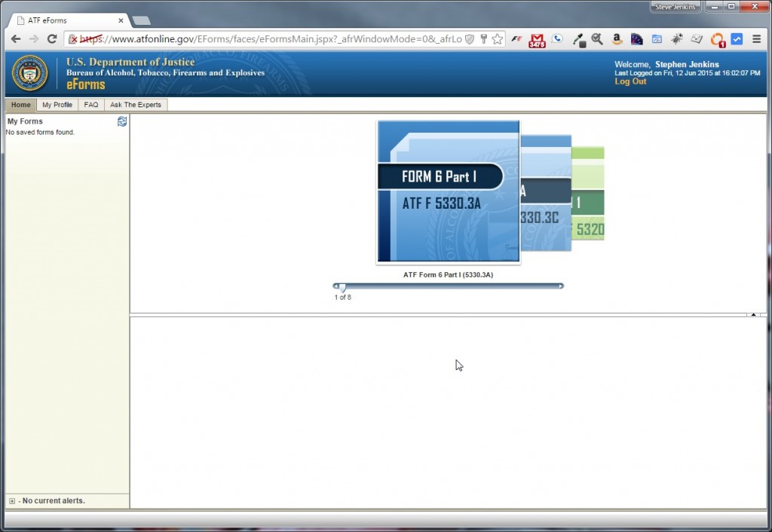Screen dimensions: 772x532
Task: Select the ATF eForms browser tab
Action: pos(69,20)
